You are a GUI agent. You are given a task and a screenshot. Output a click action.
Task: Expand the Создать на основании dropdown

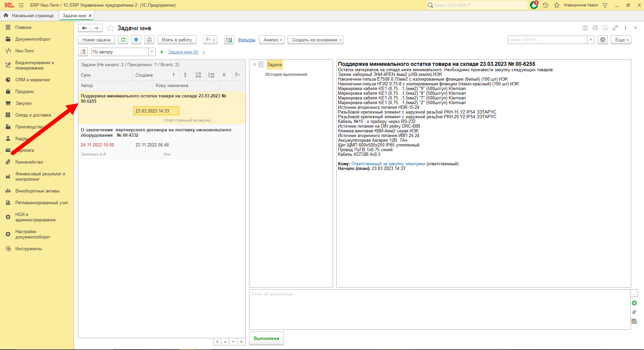315,40
